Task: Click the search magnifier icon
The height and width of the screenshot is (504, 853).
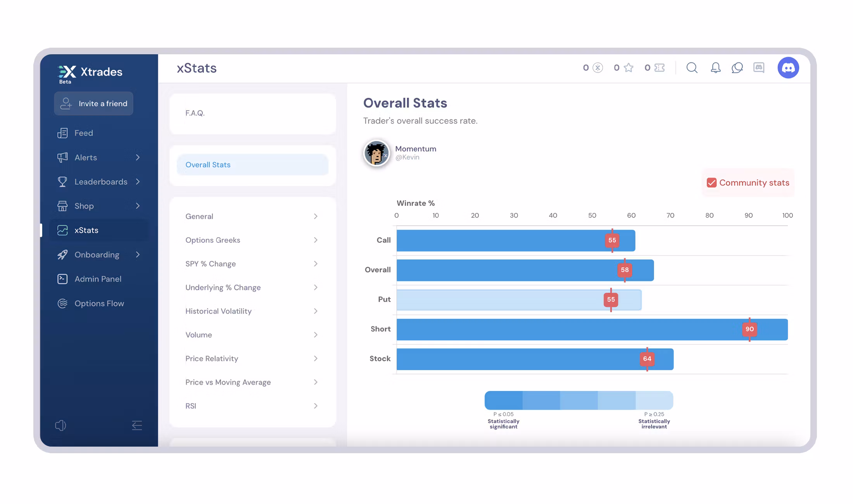Action: click(x=692, y=68)
